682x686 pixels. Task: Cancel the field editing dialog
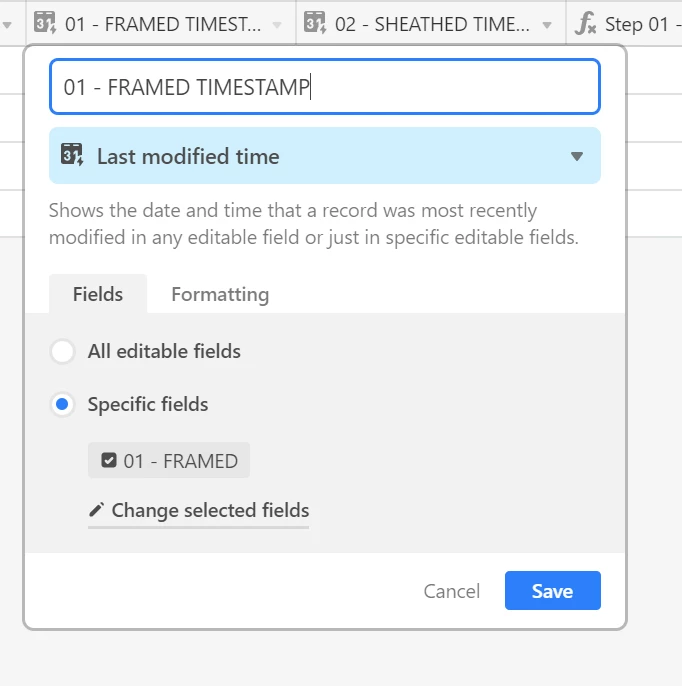click(x=451, y=591)
